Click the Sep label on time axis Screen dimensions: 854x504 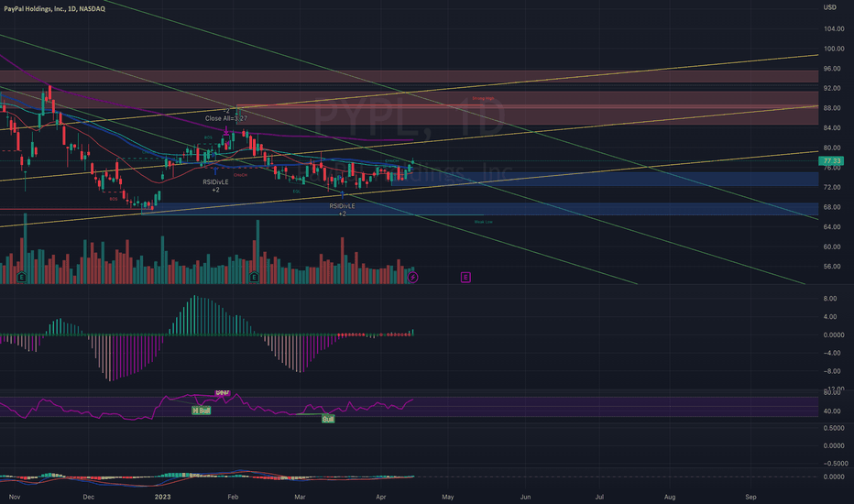[751, 497]
